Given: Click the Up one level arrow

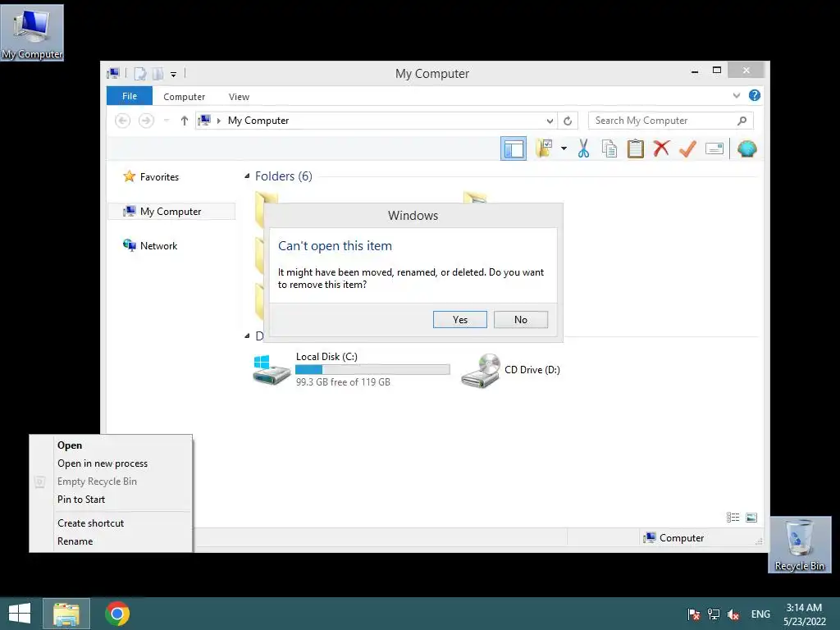Looking at the screenshot, I should tap(185, 121).
